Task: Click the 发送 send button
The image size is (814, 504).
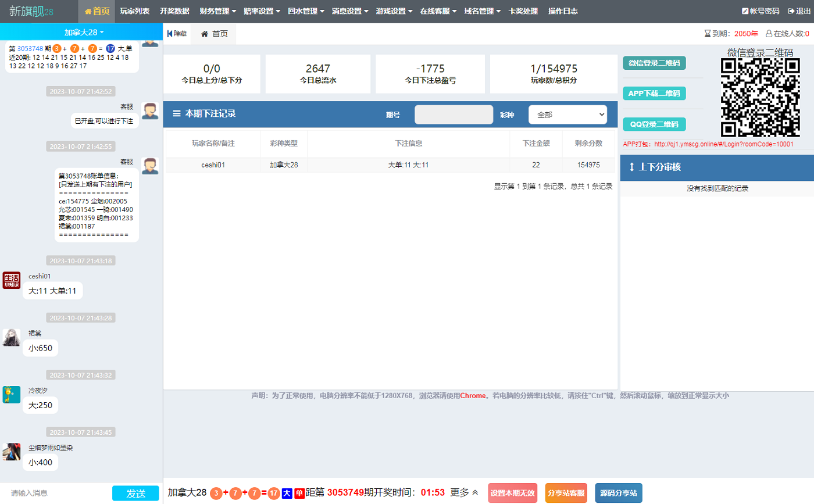Action: (x=135, y=493)
